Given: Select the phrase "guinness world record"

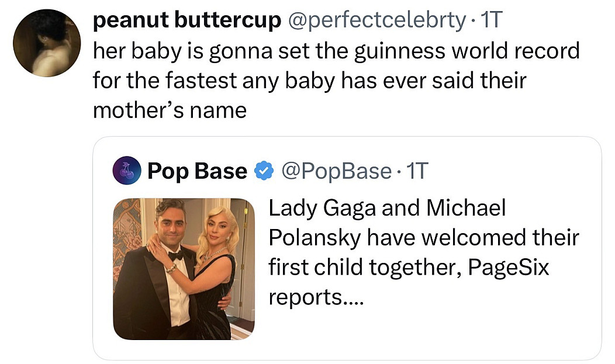Looking at the screenshot, I should 467,51.
